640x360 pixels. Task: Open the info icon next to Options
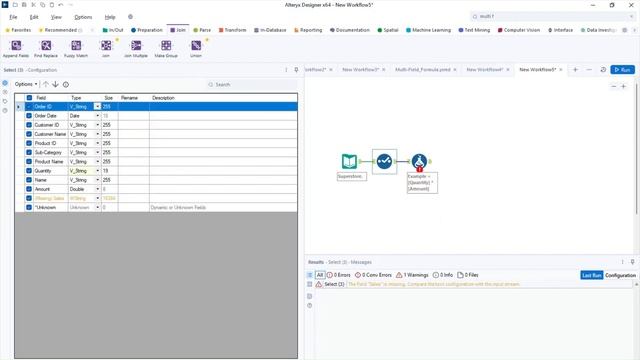(66, 84)
